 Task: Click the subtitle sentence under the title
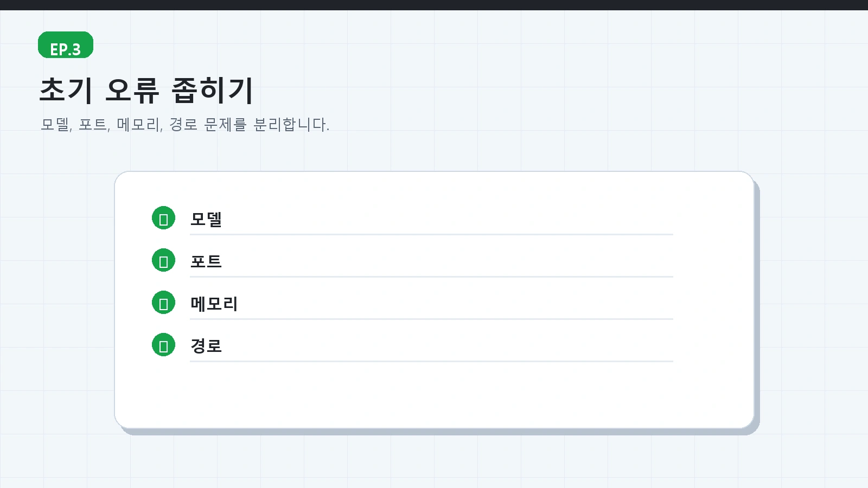coord(185,125)
